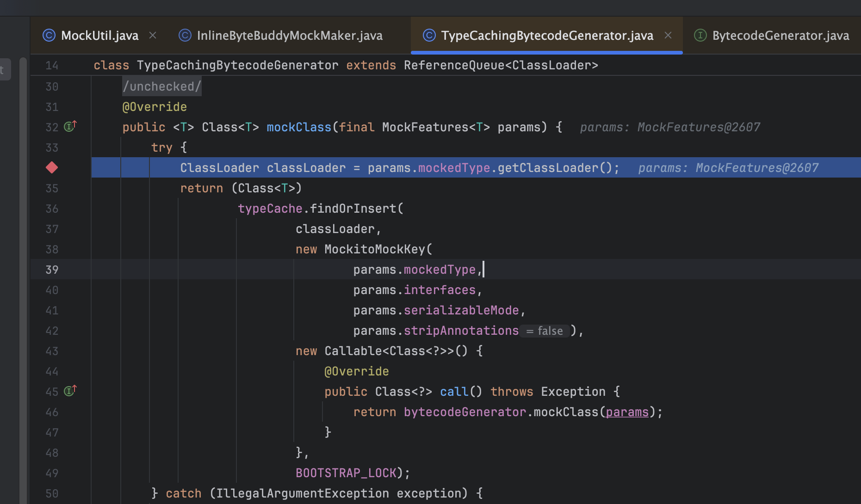Viewport: 861px width, 504px height.
Task: Expand the folded /unchecked/ comment on line 30
Action: pyautogui.click(x=162, y=86)
